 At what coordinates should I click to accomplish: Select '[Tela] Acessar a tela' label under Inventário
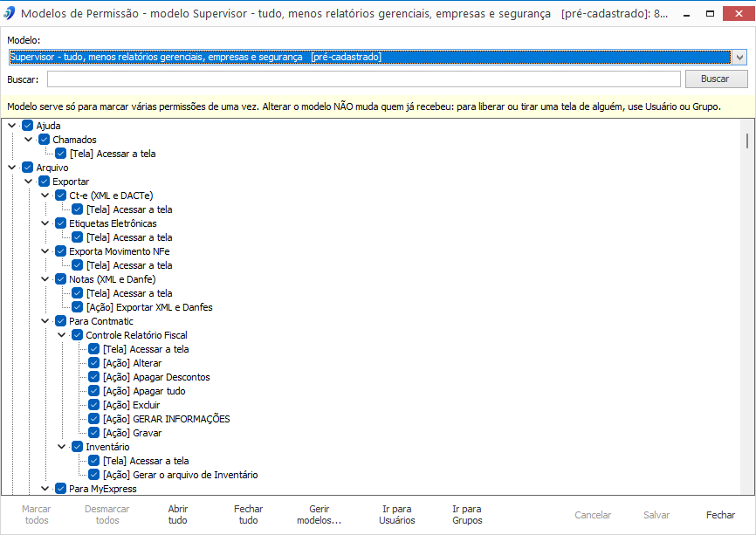point(146,462)
